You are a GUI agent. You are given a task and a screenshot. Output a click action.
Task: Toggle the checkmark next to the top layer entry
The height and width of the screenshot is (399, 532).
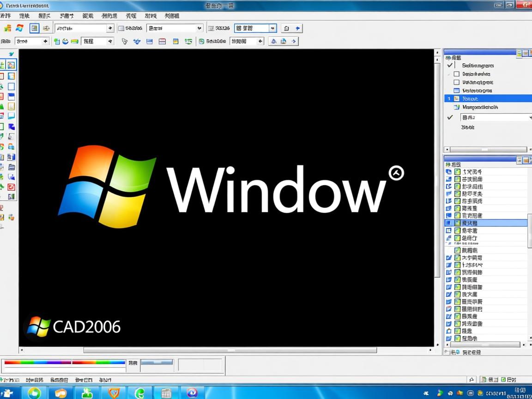tap(450, 65)
